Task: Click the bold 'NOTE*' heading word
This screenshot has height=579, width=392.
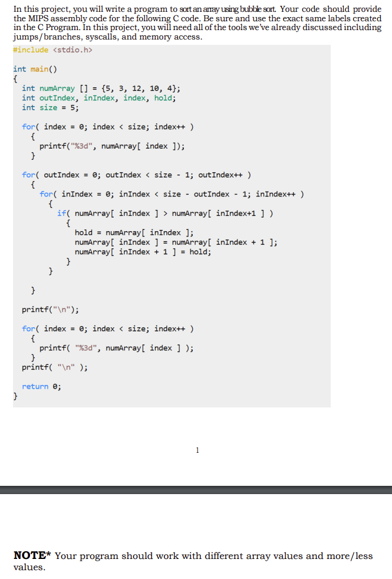Action: tap(32, 555)
